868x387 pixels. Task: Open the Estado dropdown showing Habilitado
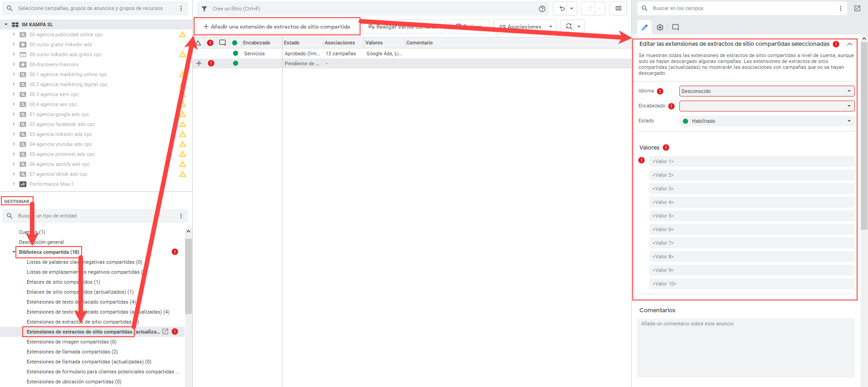tap(766, 121)
